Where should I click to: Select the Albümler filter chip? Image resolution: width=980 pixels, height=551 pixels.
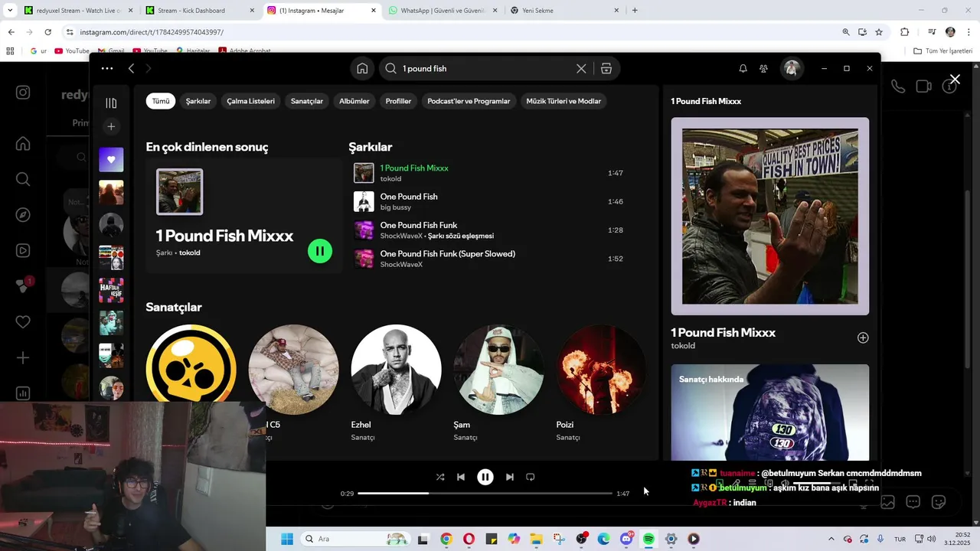pyautogui.click(x=354, y=101)
